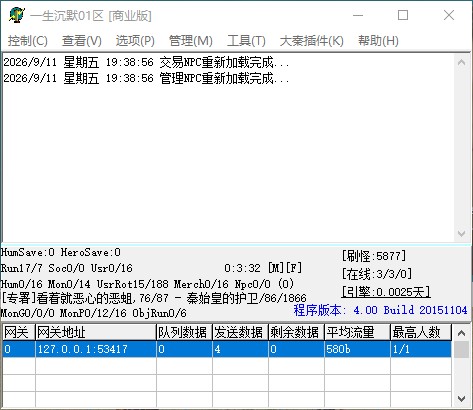Minimize the 一生沉默01区 window
The width and height of the screenshot is (473, 410).
point(358,15)
